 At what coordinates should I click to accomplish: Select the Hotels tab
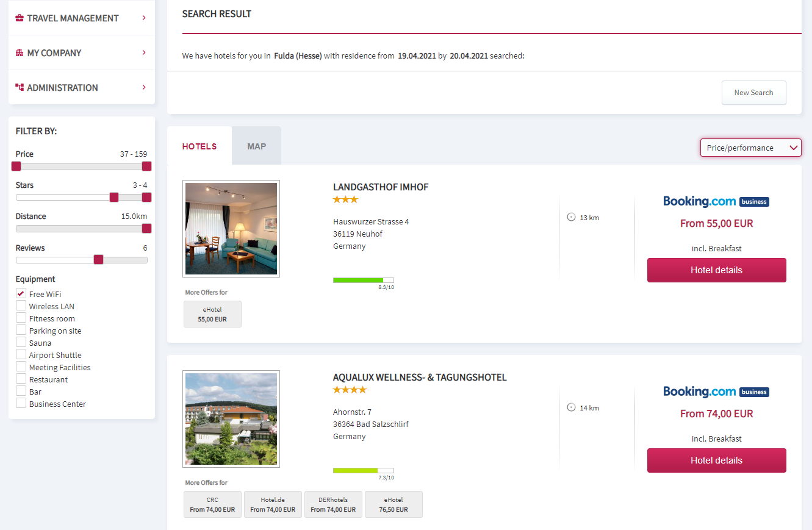pyautogui.click(x=199, y=146)
